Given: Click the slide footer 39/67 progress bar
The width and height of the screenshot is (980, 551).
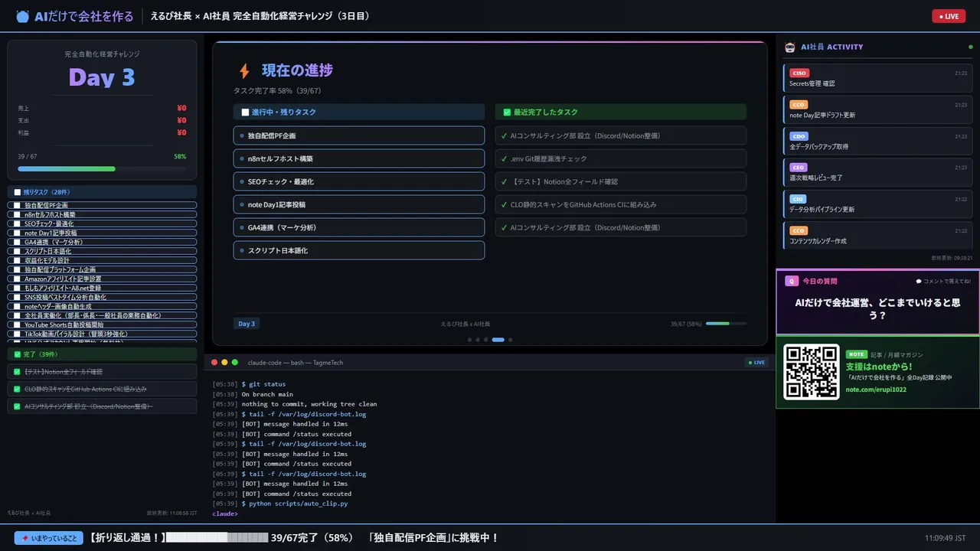Looking at the screenshot, I should click(726, 324).
